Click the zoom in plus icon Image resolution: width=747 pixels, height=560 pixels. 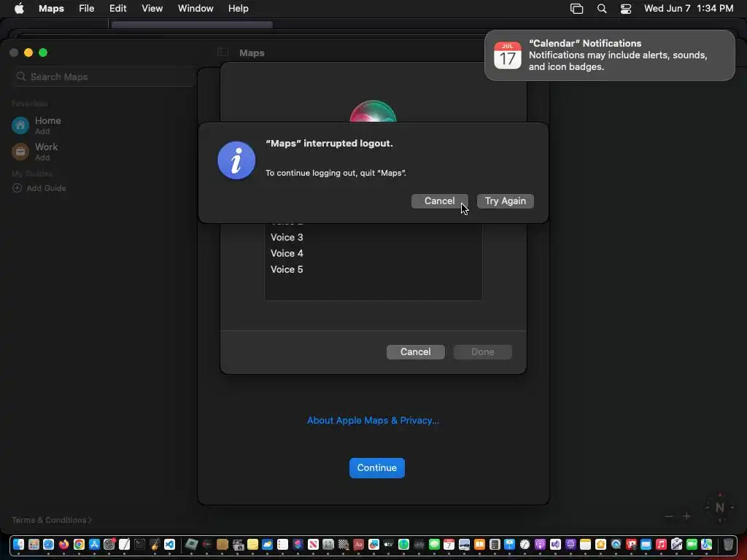pos(686,517)
